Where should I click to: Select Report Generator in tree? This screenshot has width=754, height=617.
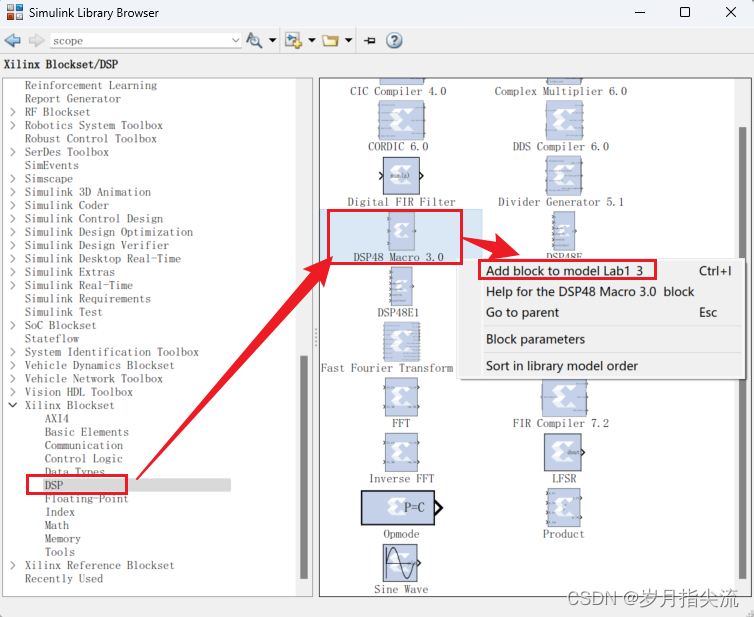(73, 99)
